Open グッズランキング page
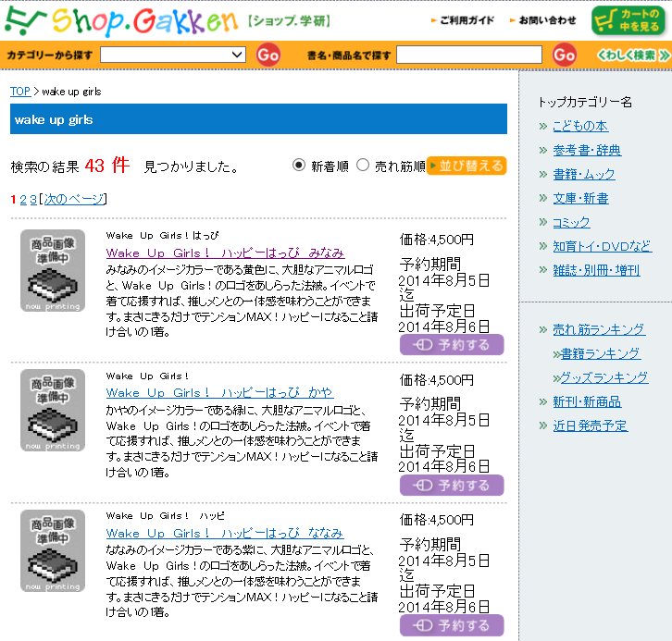The width and height of the screenshot is (672, 641). 604,377
